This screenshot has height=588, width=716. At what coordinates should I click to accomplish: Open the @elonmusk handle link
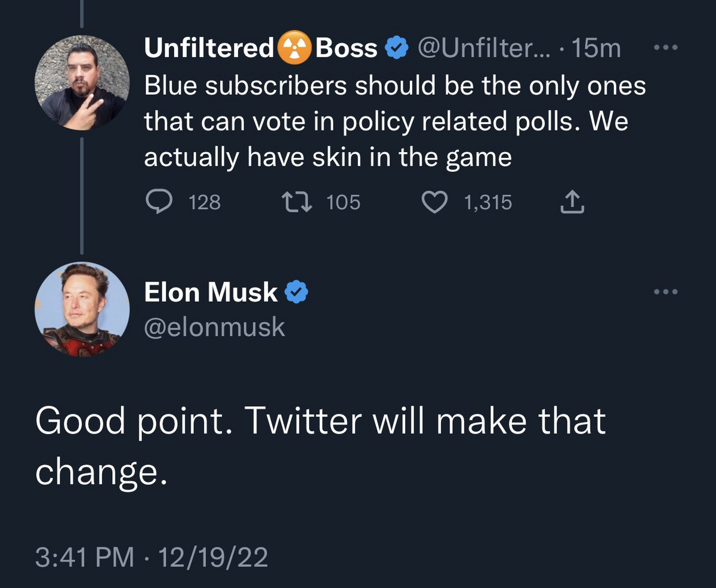click(x=215, y=327)
